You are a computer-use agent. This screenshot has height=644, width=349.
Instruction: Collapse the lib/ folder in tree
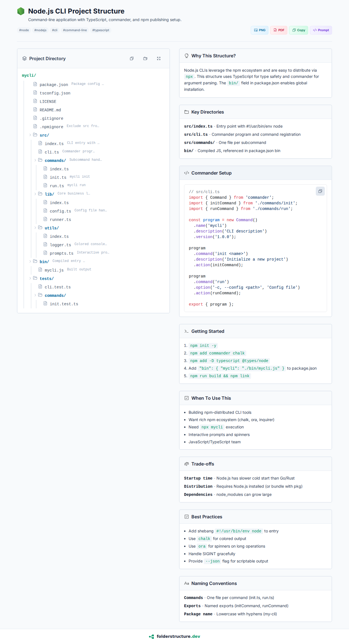[x=35, y=194]
